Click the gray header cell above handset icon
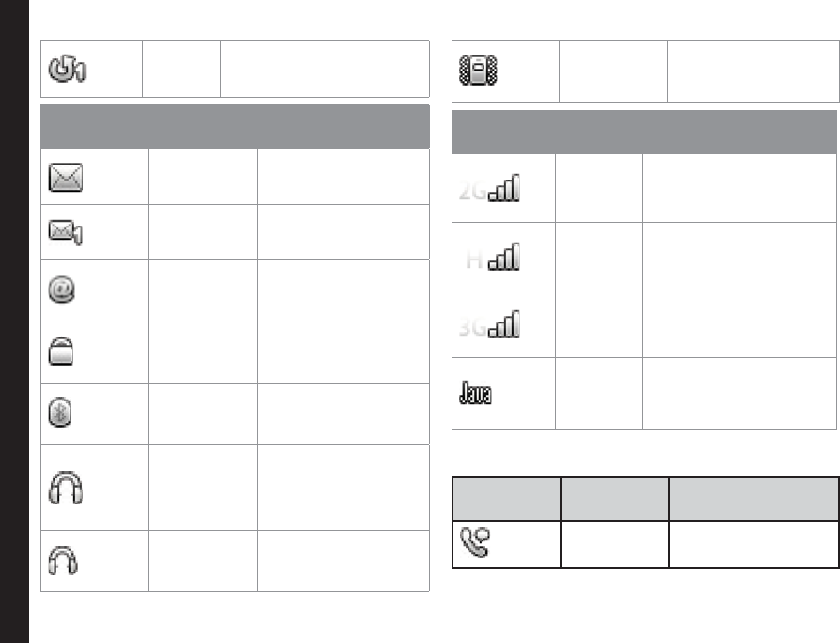The width and height of the screenshot is (840, 643). click(506, 497)
